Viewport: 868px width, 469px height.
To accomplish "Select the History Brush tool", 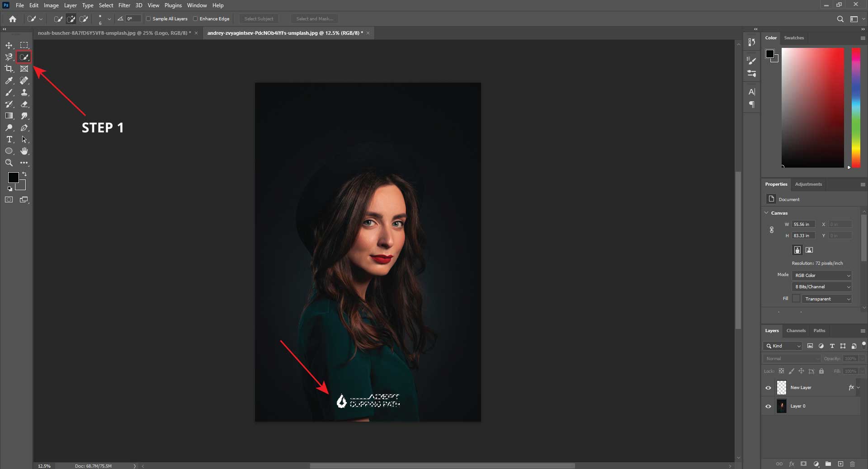I will coord(9,104).
